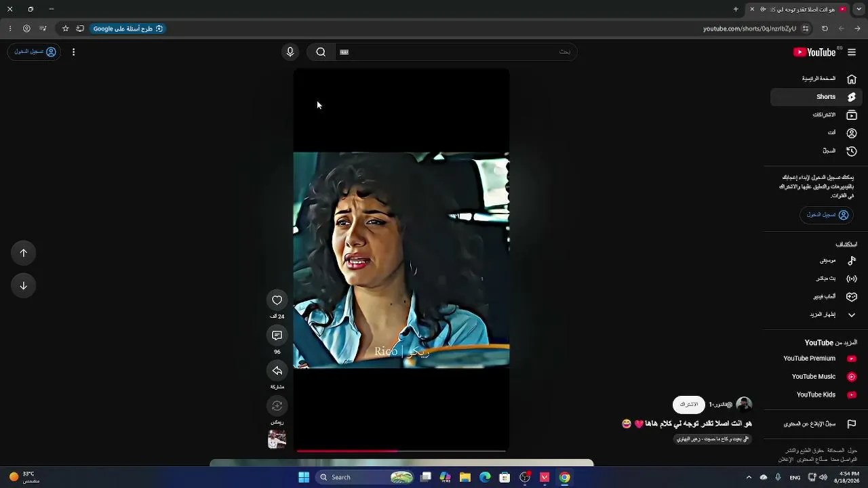The image size is (868, 488).
Task: Open site information icon beside the URL
Action: (x=806, y=28)
